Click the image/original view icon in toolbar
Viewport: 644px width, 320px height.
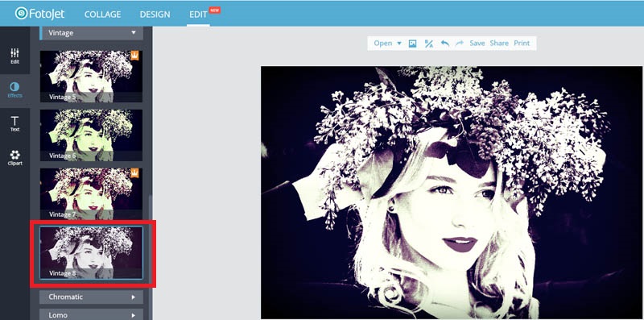point(413,44)
